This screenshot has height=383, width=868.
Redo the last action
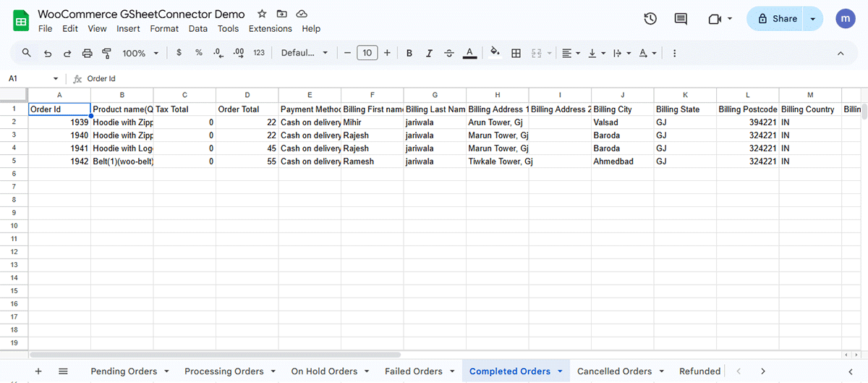click(x=67, y=53)
